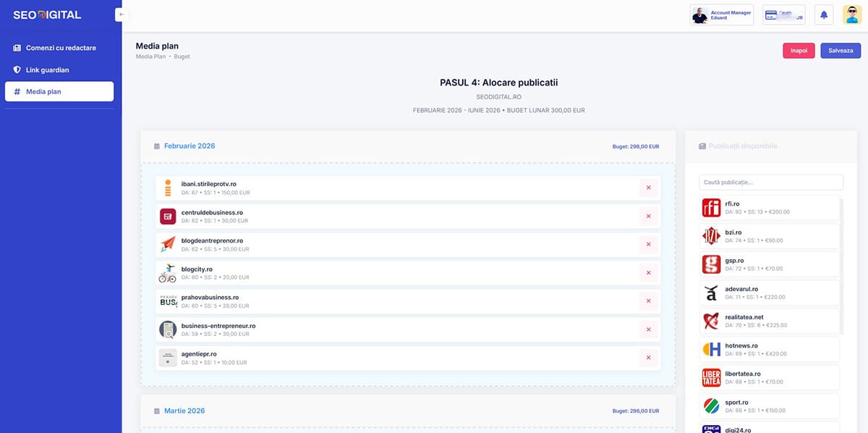Select the hotnews.ro logo icon
The image size is (868, 433).
710,349
